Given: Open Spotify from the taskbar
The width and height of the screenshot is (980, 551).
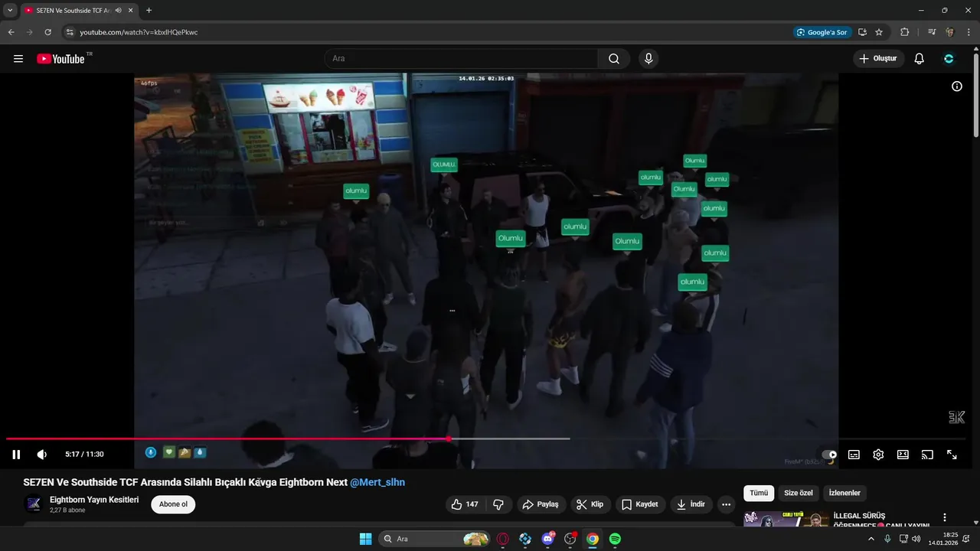Looking at the screenshot, I should coord(615,539).
